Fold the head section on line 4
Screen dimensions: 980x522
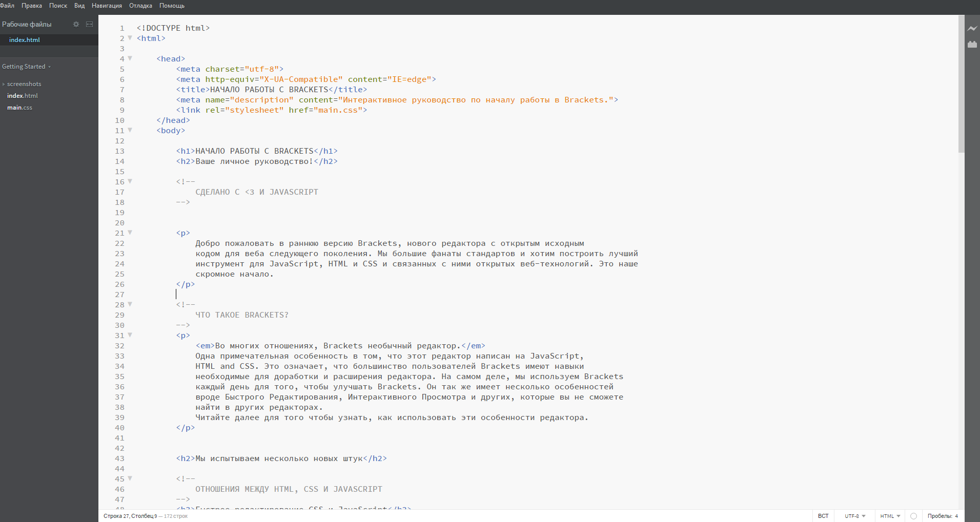pyautogui.click(x=130, y=58)
